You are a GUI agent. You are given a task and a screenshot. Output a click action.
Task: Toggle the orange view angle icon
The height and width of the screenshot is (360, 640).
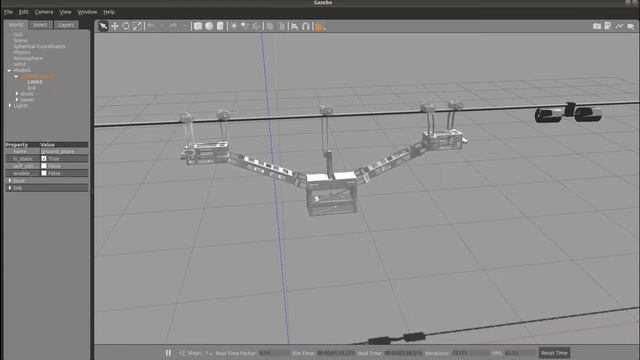pos(319,27)
